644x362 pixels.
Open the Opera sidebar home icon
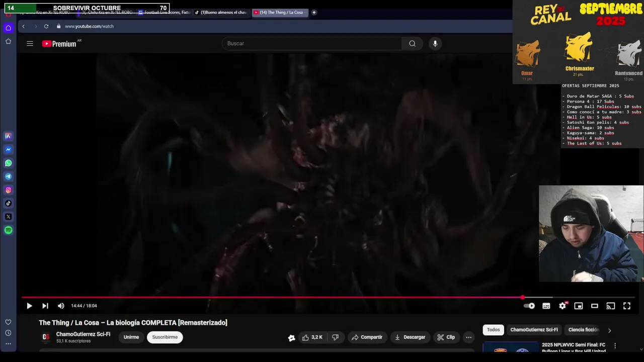coord(8,28)
